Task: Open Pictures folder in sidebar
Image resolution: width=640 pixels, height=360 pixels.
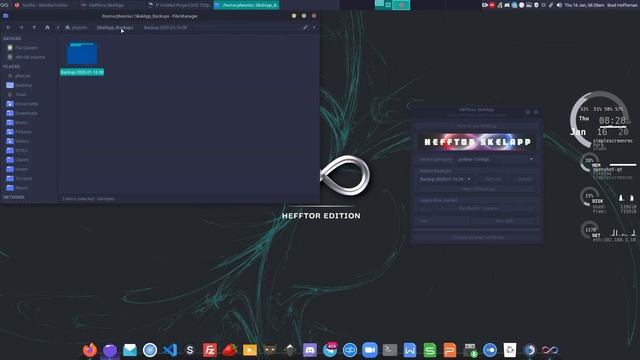Action: pyautogui.click(x=23, y=132)
